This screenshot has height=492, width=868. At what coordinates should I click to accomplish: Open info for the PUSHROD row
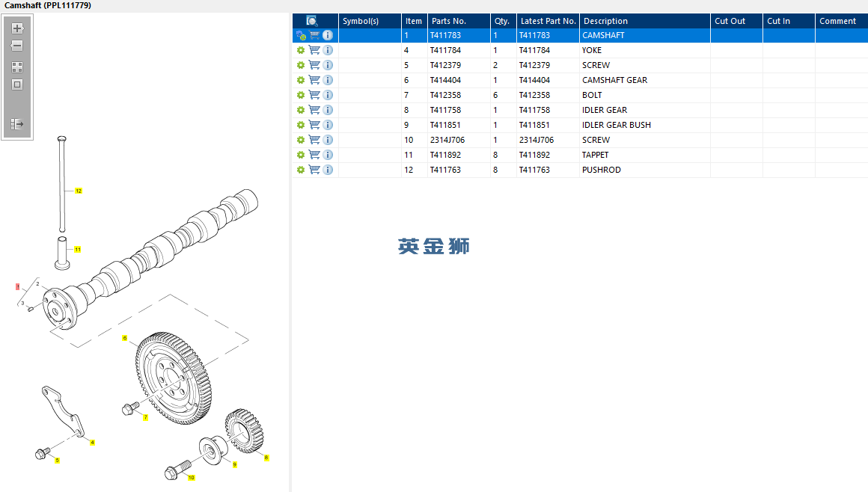click(328, 170)
